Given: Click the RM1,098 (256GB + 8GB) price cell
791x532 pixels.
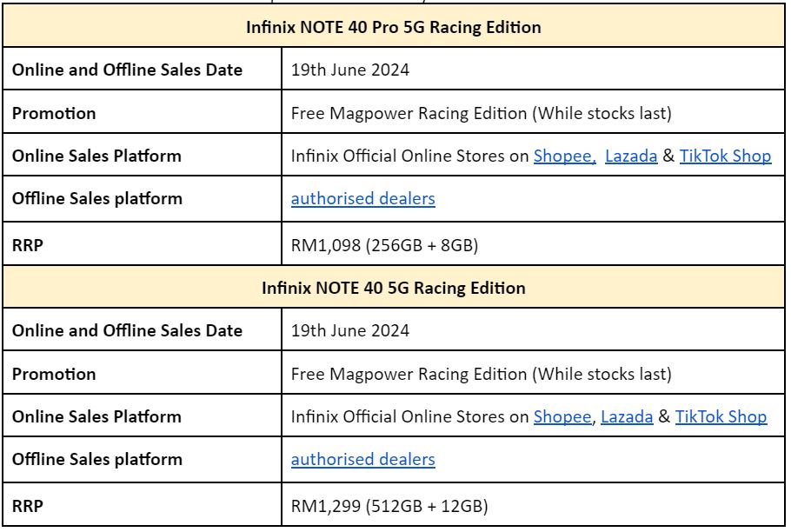Looking at the screenshot, I should [x=384, y=246].
